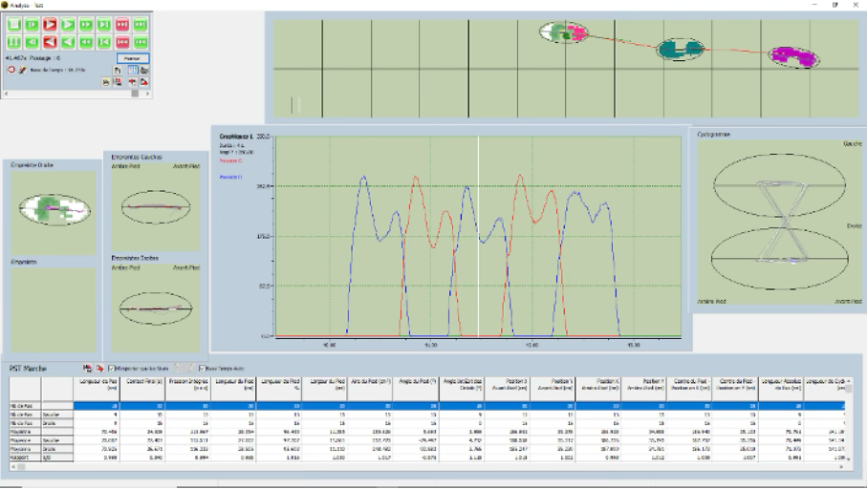Fast-forward with the green double-arrow button

(86, 24)
